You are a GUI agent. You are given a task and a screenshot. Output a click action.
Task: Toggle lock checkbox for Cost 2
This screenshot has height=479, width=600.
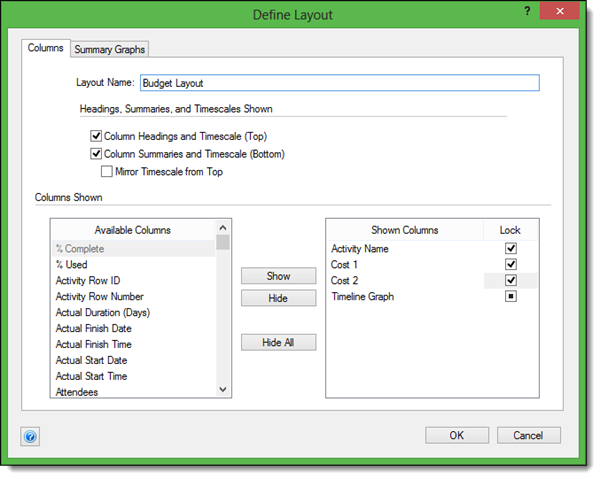[511, 280]
